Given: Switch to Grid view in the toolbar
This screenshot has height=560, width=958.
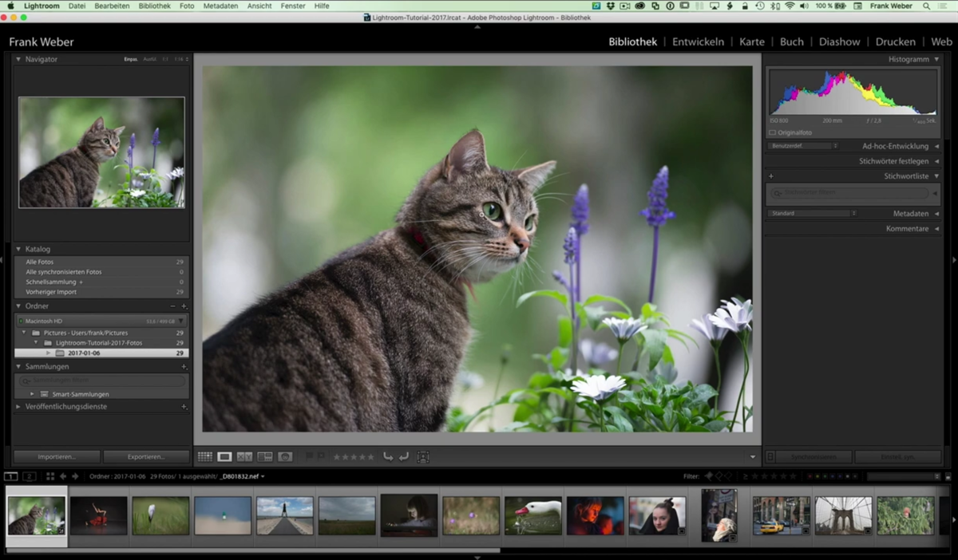Looking at the screenshot, I should pos(206,456).
